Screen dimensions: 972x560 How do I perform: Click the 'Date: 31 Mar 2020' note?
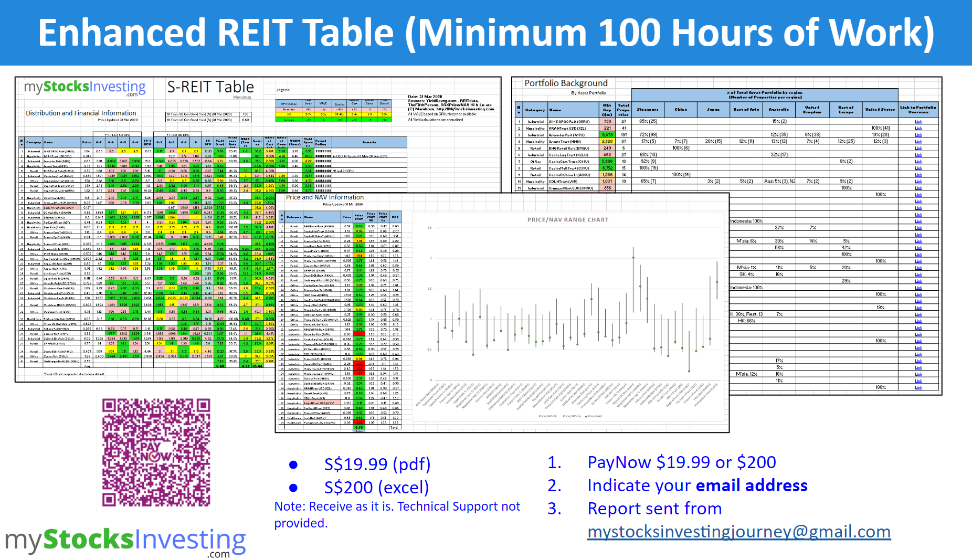pos(426,97)
